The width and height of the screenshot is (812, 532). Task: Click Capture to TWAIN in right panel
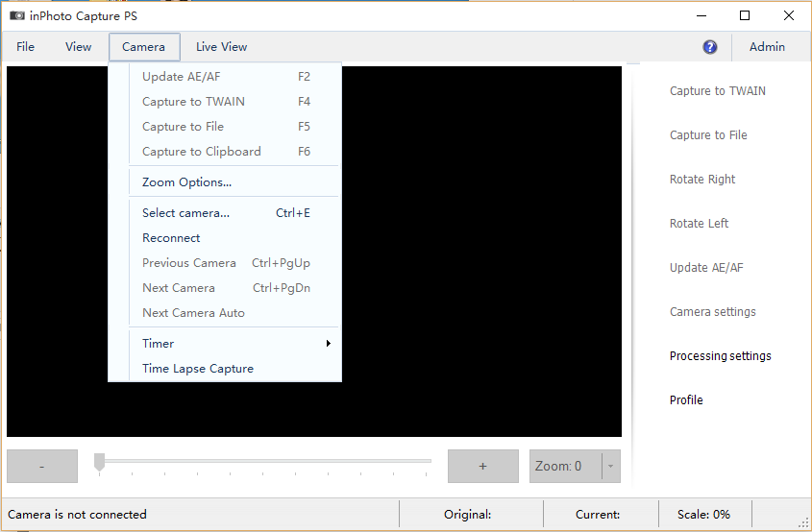click(x=717, y=91)
